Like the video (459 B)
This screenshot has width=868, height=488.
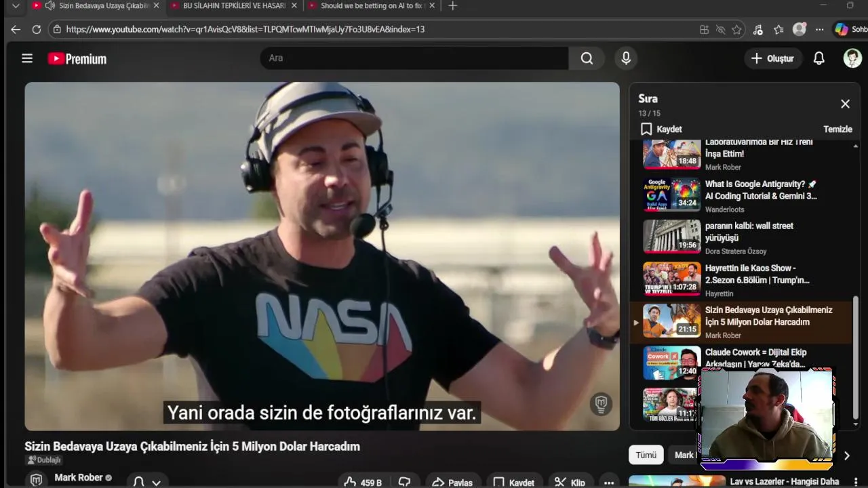point(363,482)
